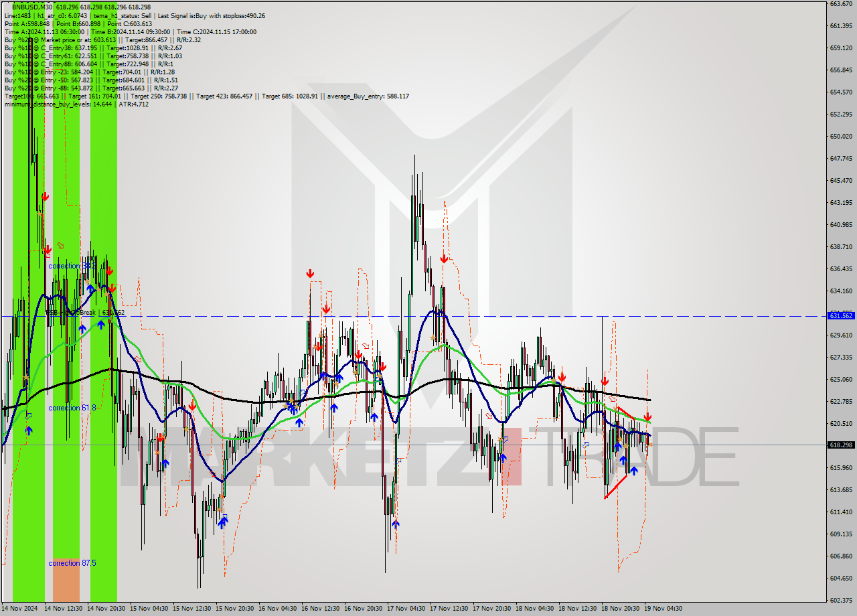
Task: Click the 640.985 price axis label
Action: coord(840,224)
